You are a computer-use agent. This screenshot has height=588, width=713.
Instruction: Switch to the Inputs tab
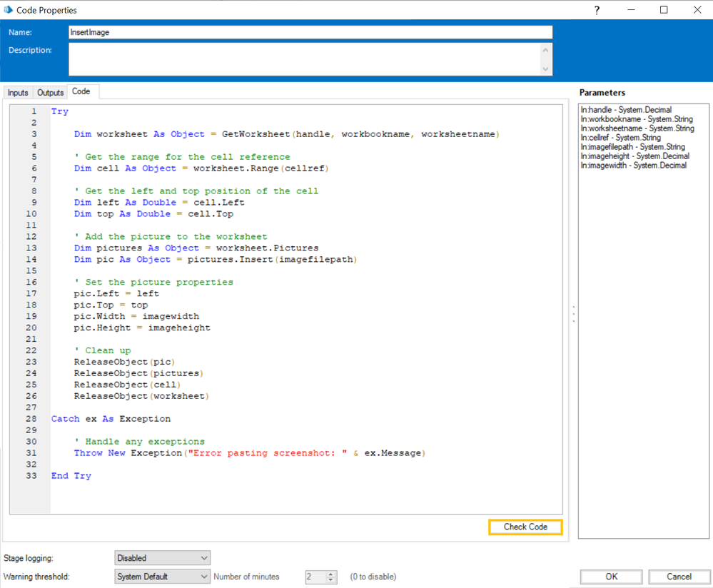pyautogui.click(x=18, y=93)
